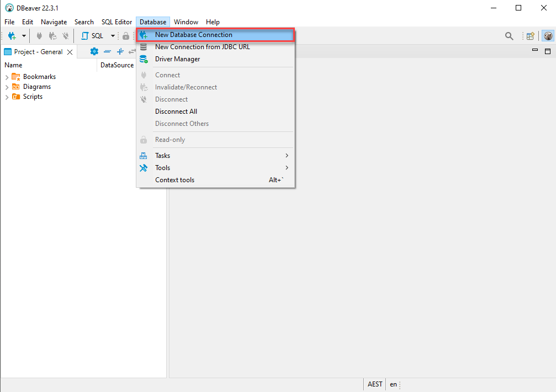The width and height of the screenshot is (556, 392).
Task: Expand the Scripts folder arrow
Action: tap(7, 97)
